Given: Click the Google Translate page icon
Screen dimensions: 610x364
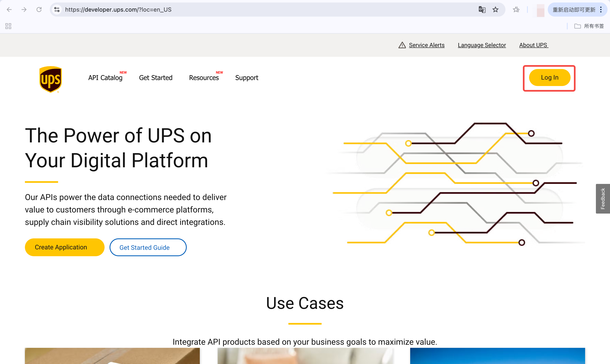Looking at the screenshot, I should 482,10.
